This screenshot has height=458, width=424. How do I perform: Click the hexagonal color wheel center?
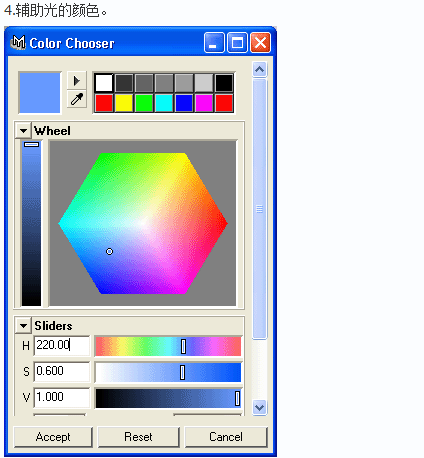(x=143, y=223)
